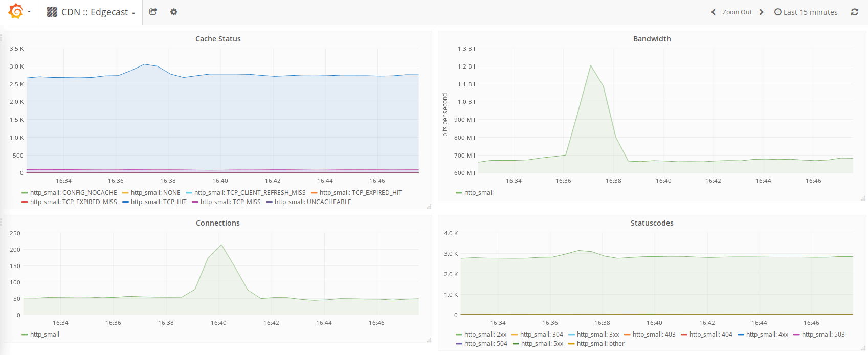Open the Statuscodes panel title menu

point(652,223)
